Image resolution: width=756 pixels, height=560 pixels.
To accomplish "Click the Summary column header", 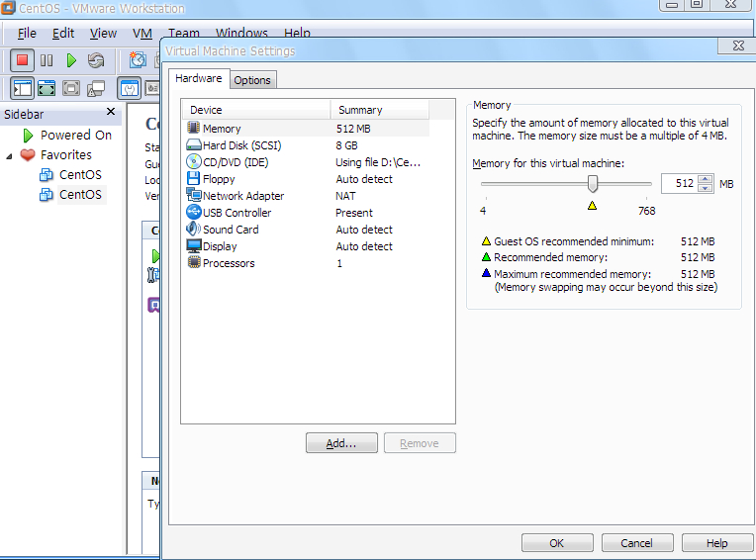I will 380,110.
